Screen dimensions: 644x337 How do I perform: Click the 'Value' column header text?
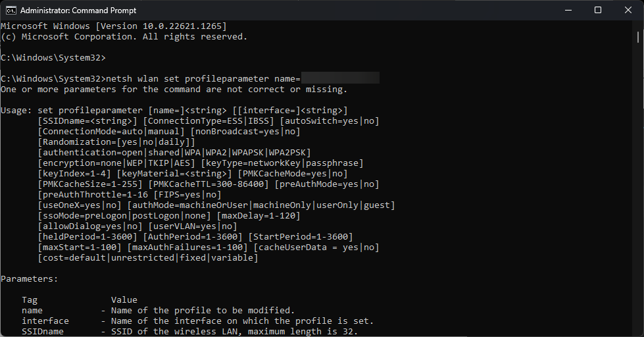tap(124, 299)
